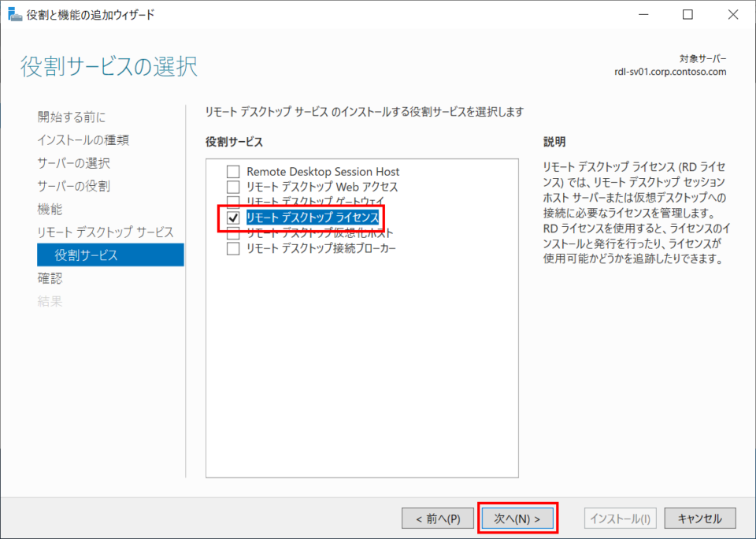
Task: Check リモート デスクトップ仮想化ホスト box
Action: [233, 235]
